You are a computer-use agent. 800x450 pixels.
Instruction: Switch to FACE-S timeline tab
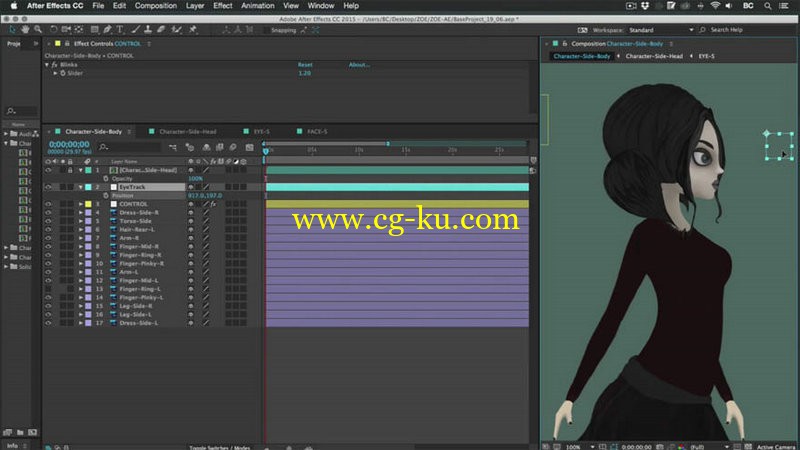pos(317,132)
